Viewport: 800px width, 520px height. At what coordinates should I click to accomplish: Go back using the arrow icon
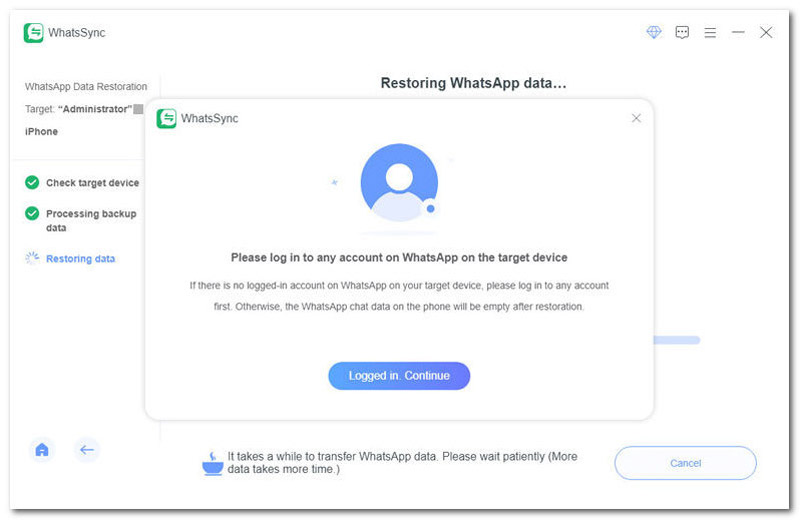pos(87,450)
